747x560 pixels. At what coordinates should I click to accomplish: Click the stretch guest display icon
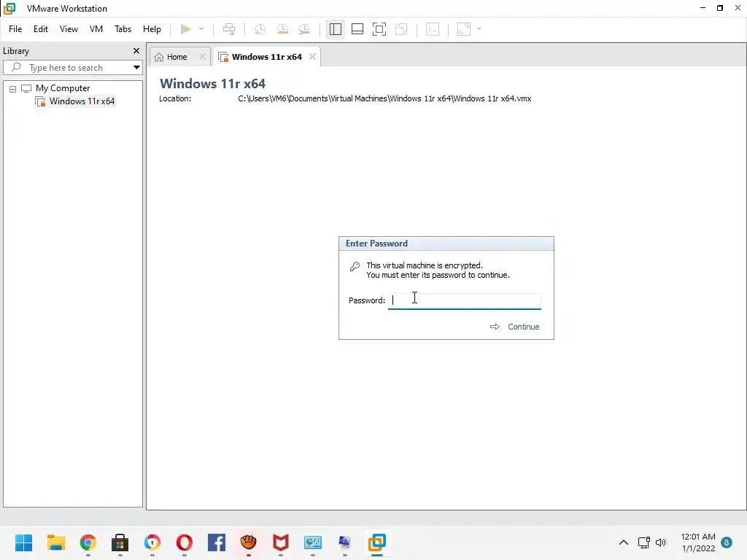coord(464,29)
